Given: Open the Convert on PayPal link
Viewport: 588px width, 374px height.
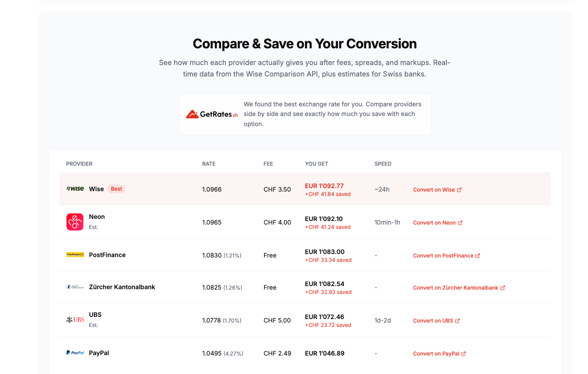Looking at the screenshot, I should tap(436, 353).
